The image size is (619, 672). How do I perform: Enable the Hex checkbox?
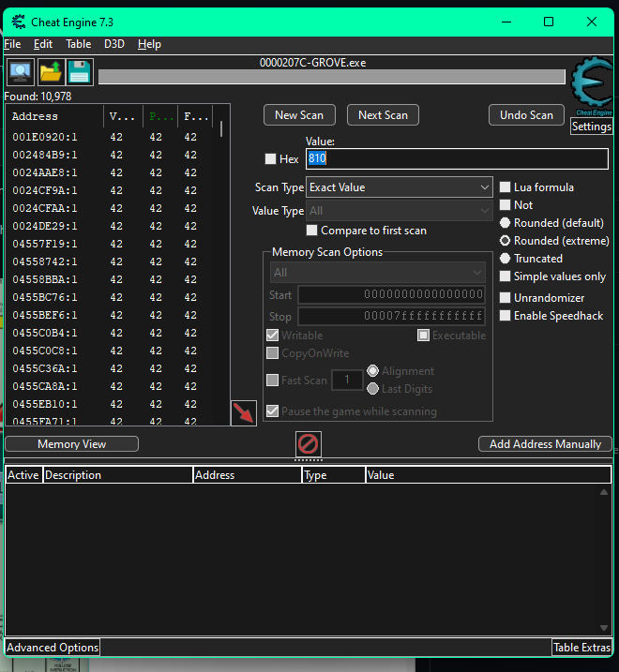coord(271,159)
